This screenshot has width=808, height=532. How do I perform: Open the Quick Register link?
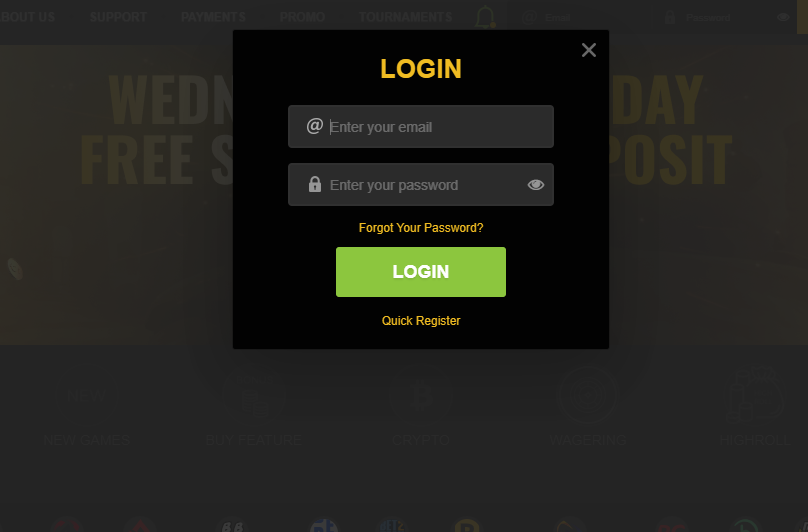[x=420, y=321]
